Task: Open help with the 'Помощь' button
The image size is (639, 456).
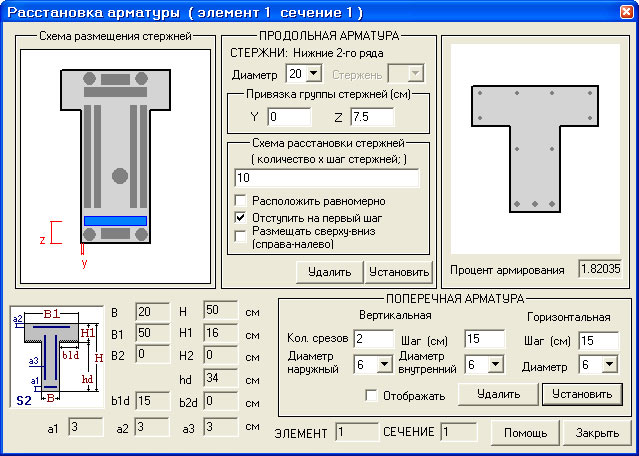Action: 524,433
